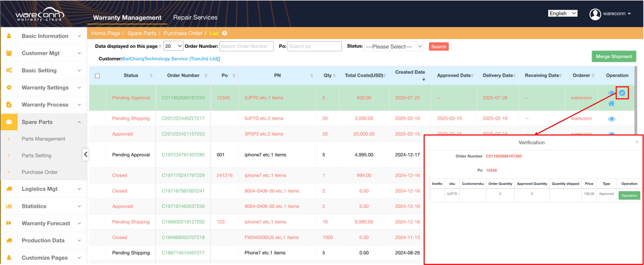Click the green Merge Shipment button
The width and height of the screenshot is (644, 265).
tap(614, 57)
